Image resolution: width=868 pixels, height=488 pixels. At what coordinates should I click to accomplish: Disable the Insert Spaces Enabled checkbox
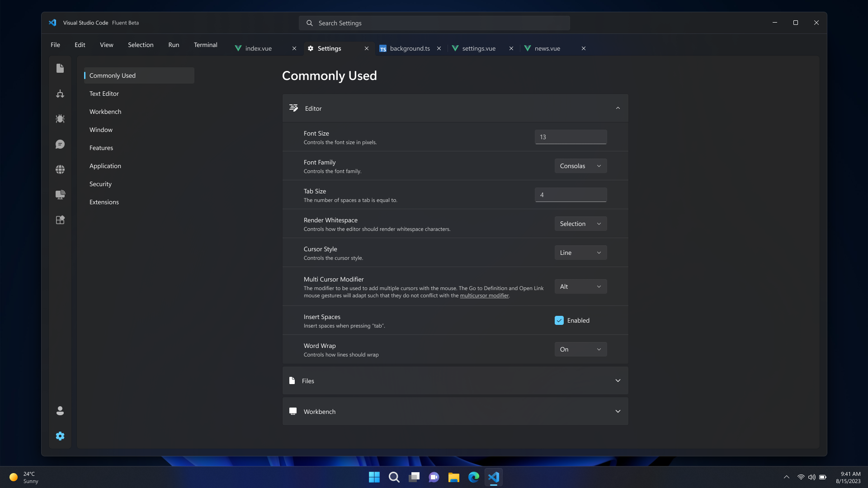pyautogui.click(x=559, y=320)
